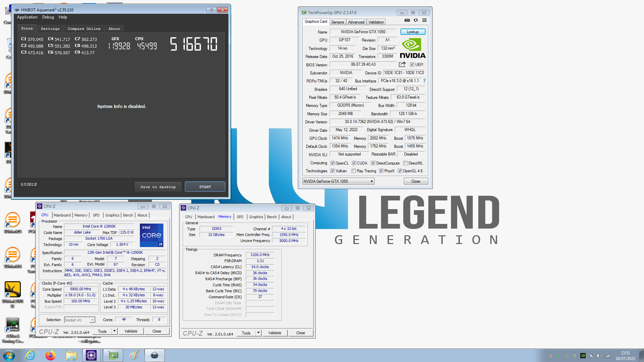
Task: Open GPU selector dropdown in GPU-Z
Action: click(x=338, y=181)
